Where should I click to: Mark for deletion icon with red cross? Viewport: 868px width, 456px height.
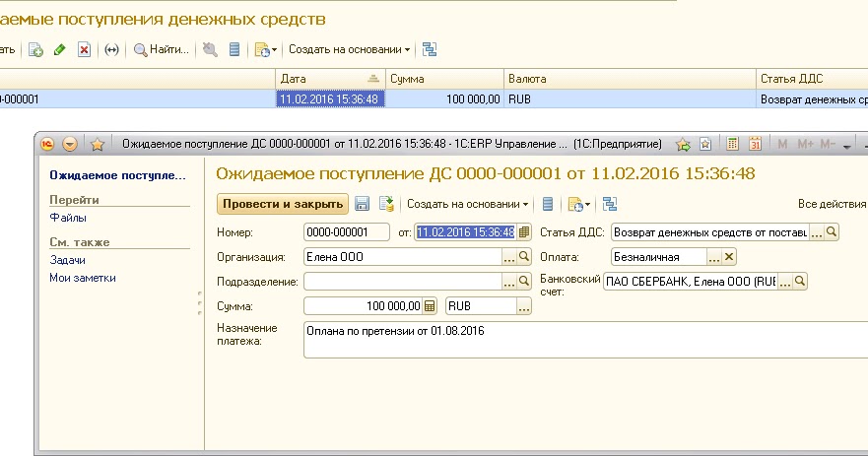pos(84,50)
